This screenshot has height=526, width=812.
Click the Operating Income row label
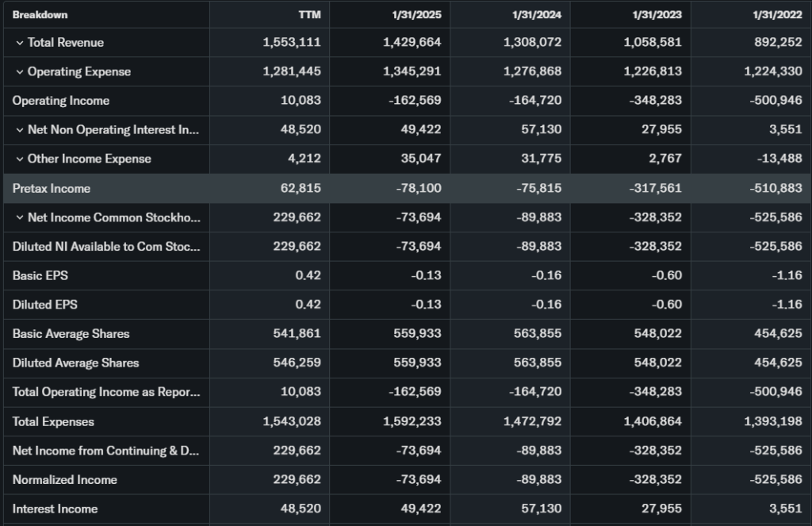[x=61, y=101]
